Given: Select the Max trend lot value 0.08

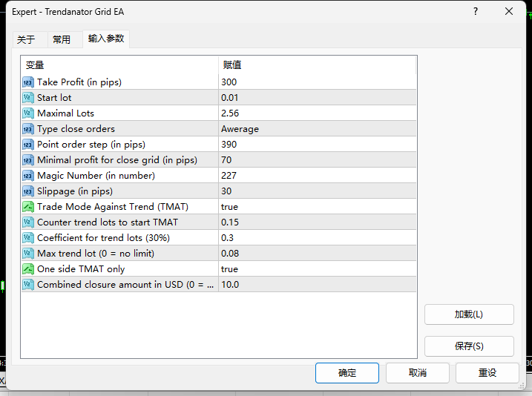Looking at the screenshot, I should pyautogui.click(x=318, y=254).
